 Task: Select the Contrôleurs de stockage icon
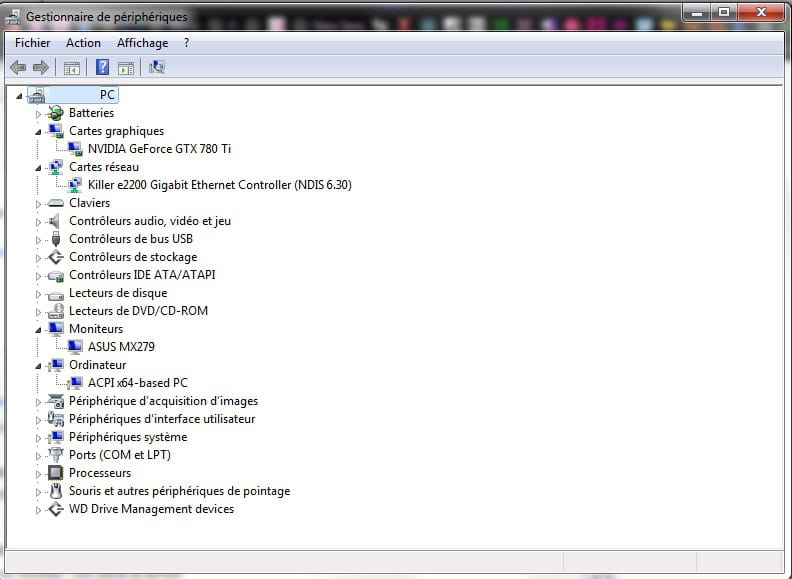(x=56, y=257)
